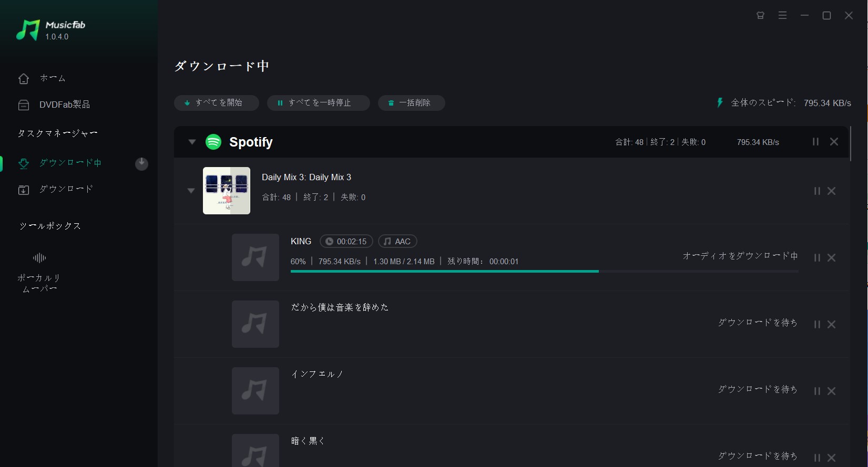
Task: Pause the Daily Mix 3 playlist download
Action: coord(817,191)
